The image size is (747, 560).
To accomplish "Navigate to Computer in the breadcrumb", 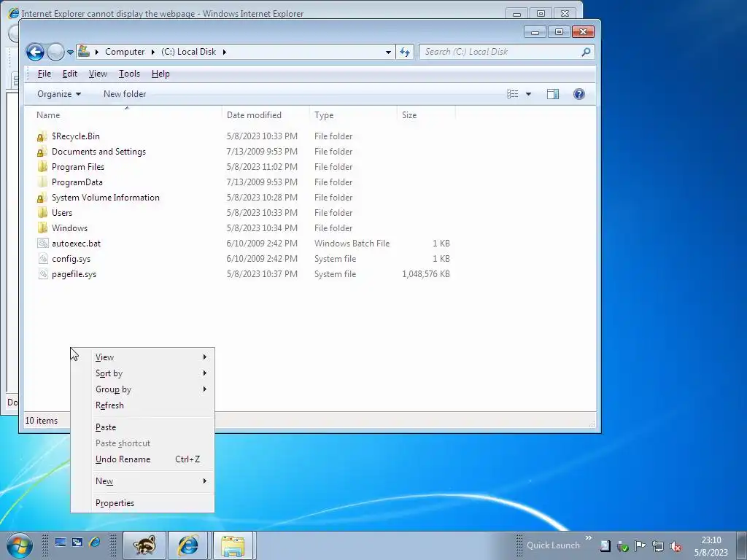I will (x=125, y=52).
